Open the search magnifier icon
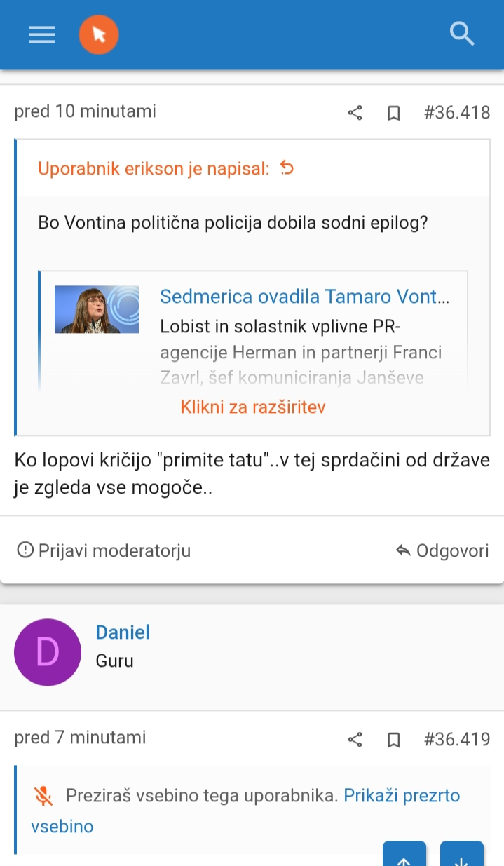The height and width of the screenshot is (866, 504). tap(462, 34)
